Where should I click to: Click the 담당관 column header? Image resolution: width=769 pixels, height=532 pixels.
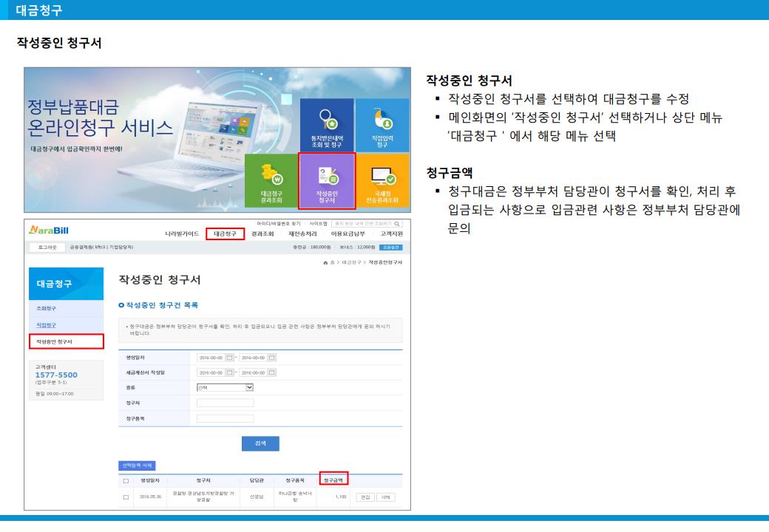pyautogui.click(x=257, y=480)
